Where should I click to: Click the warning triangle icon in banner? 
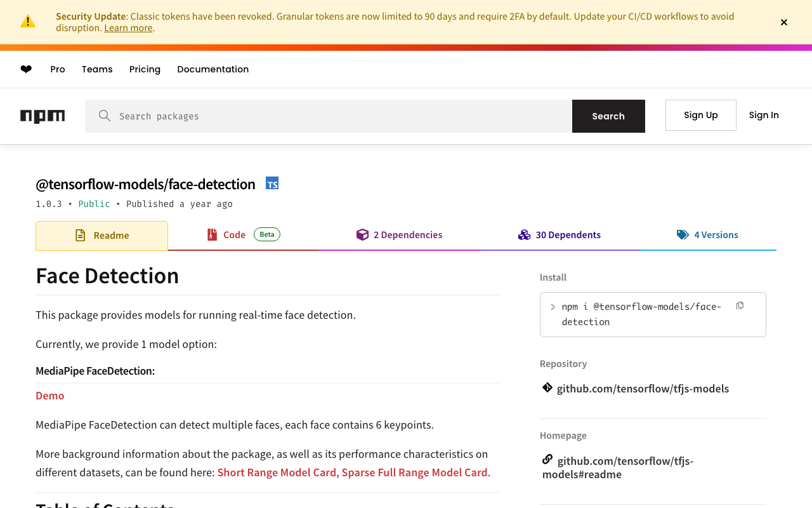pyautogui.click(x=28, y=22)
